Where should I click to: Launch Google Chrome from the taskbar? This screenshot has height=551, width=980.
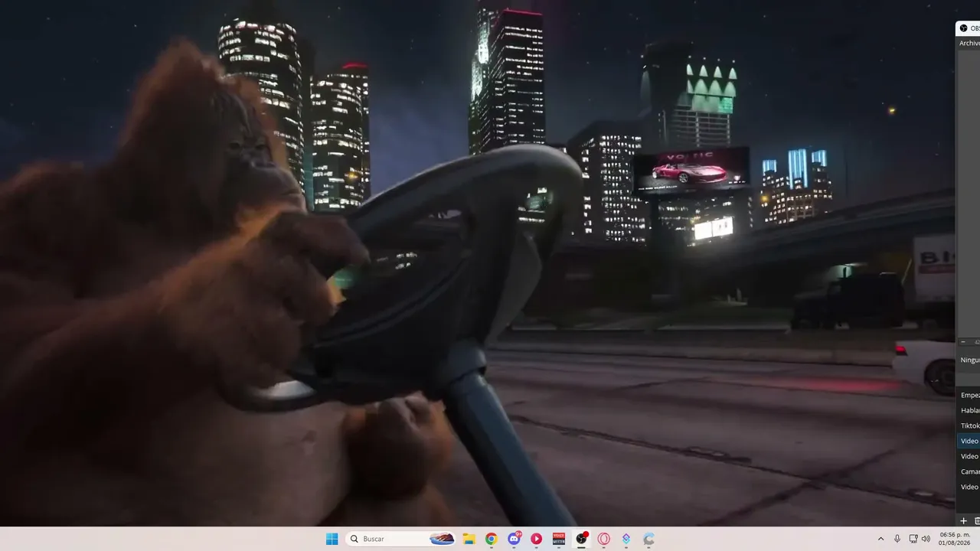point(491,539)
